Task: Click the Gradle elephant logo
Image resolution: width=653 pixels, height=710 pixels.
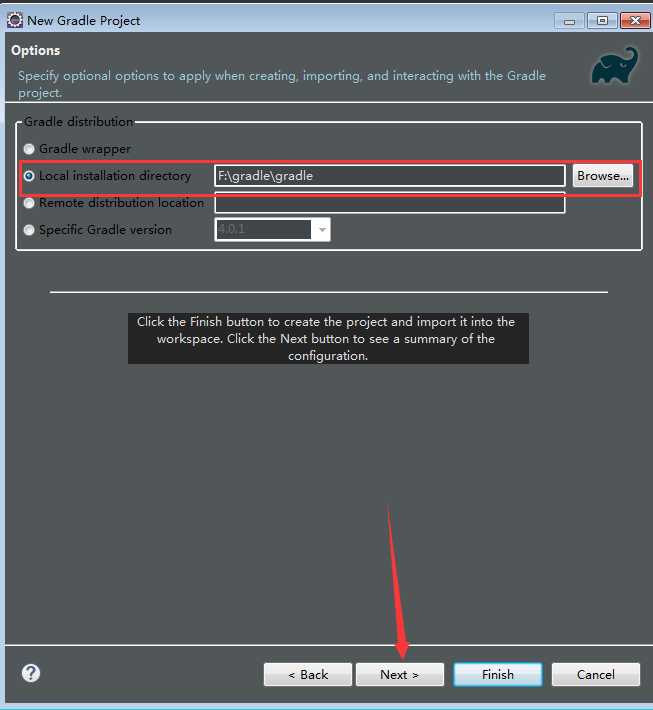Action: tap(615, 66)
